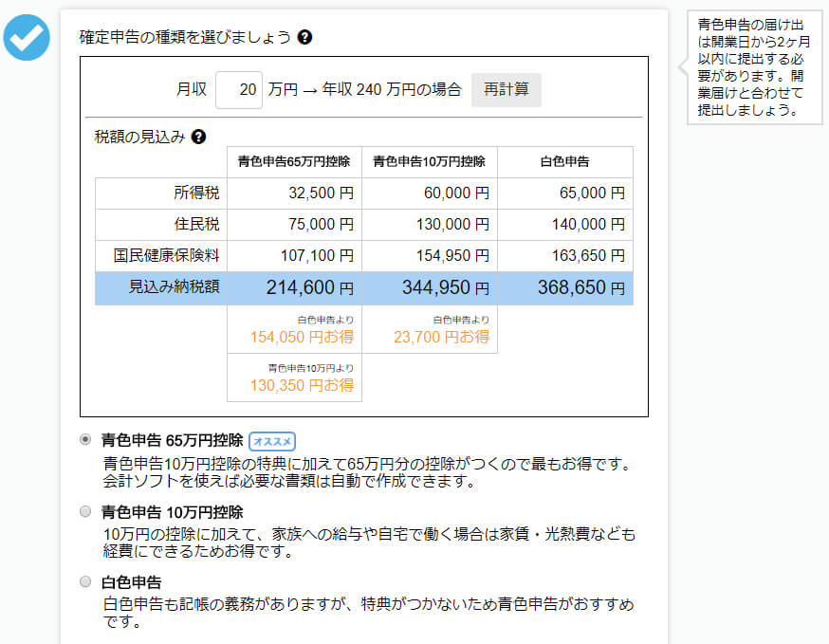Open help icon beside 確定申告の種類を選びましょう
Image resolution: width=829 pixels, height=644 pixels.
(304, 38)
